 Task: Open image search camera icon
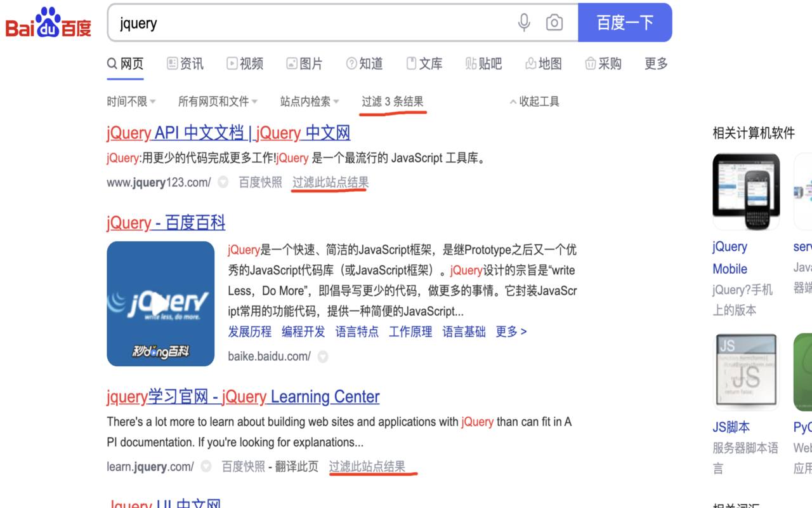[554, 23]
